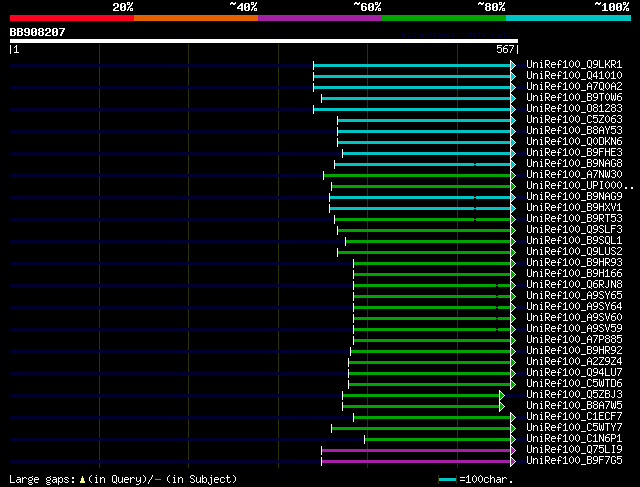Open the UniRef100_A7Q0A2 entry
Image resolution: width=640 pixels, height=487 pixels.
point(574,87)
